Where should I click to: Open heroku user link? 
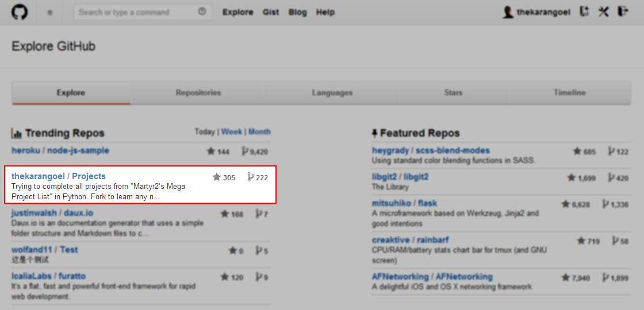(26, 150)
